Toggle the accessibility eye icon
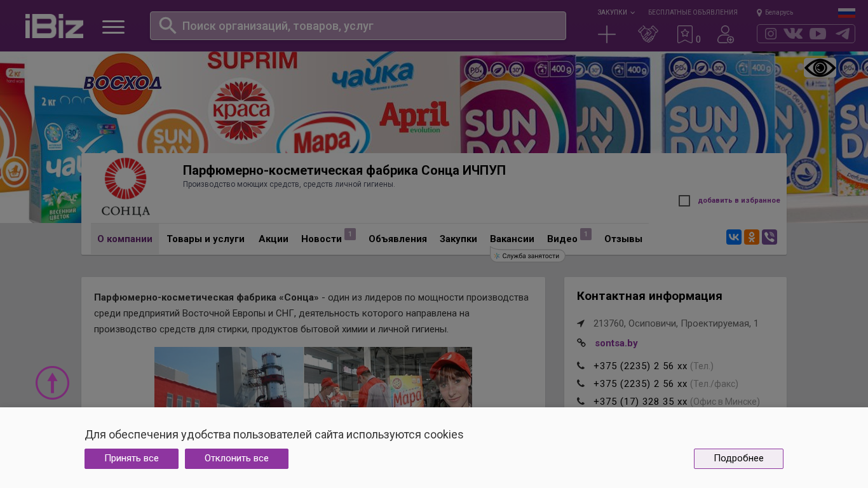The image size is (868, 488). point(820,68)
